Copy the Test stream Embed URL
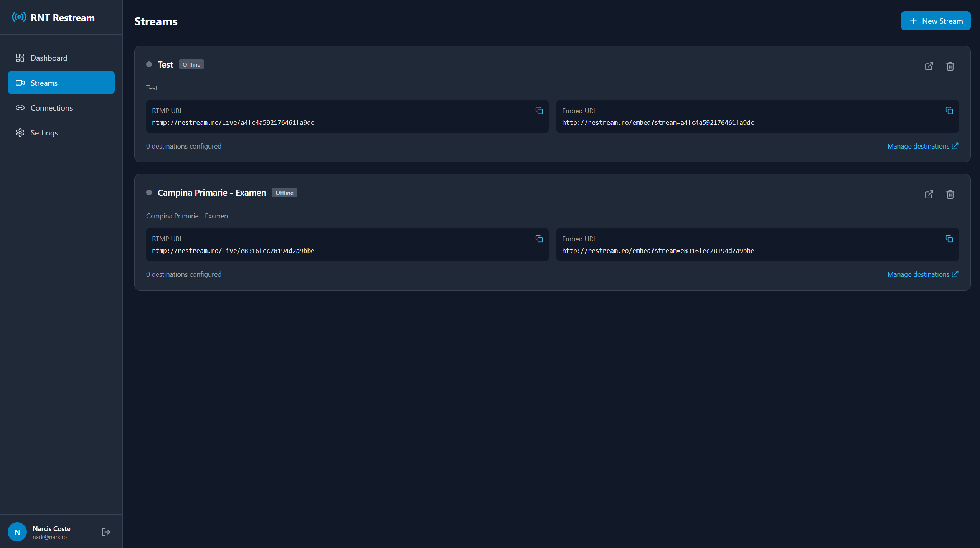Image resolution: width=980 pixels, height=548 pixels. 949,111
